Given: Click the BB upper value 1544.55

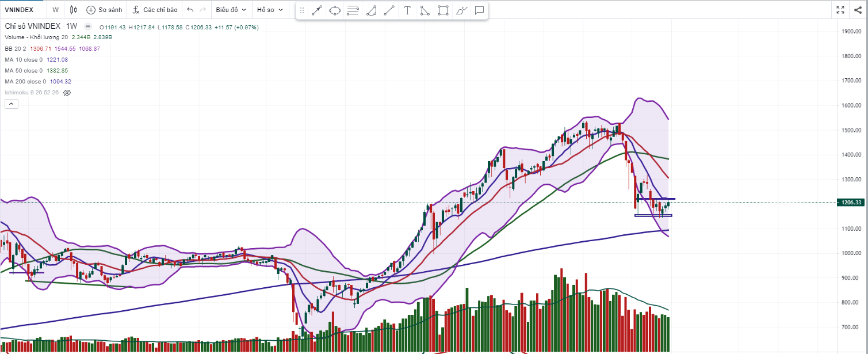Looking at the screenshot, I should [66, 49].
